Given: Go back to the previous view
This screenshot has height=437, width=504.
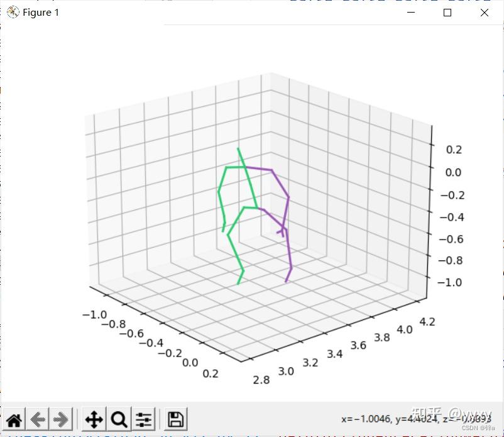Looking at the screenshot, I should click(x=38, y=418).
